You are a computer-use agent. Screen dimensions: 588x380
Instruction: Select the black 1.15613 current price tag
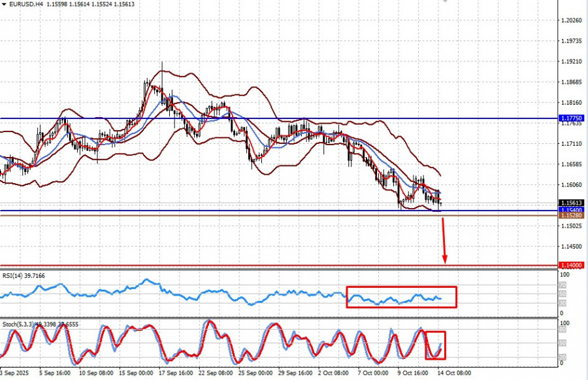(571, 203)
